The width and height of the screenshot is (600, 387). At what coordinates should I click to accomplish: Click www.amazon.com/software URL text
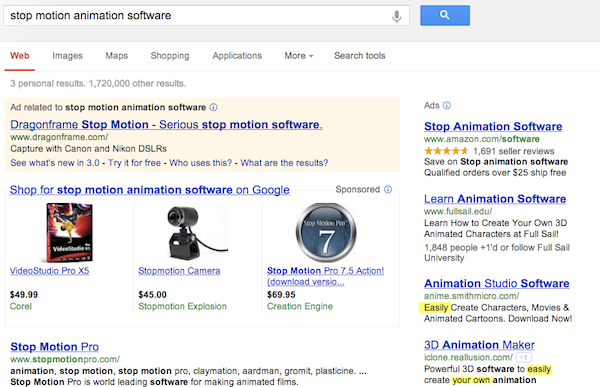[482, 139]
